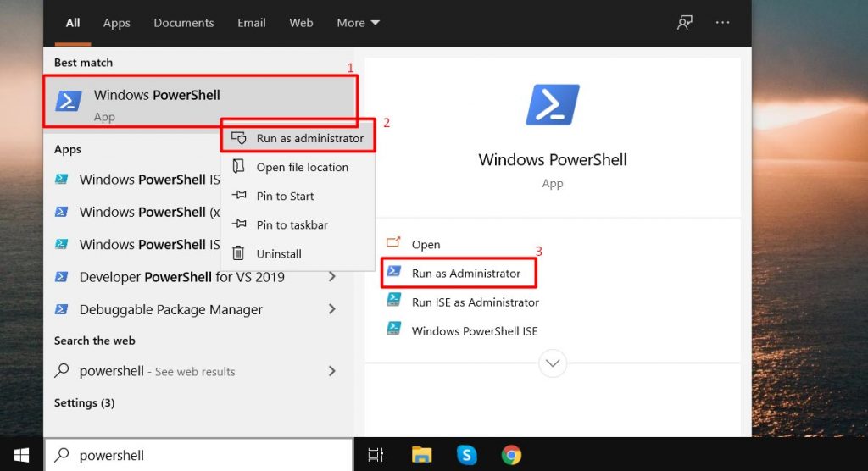Open the three-dots options menu
The height and width of the screenshot is (471, 868).
coord(722,23)
